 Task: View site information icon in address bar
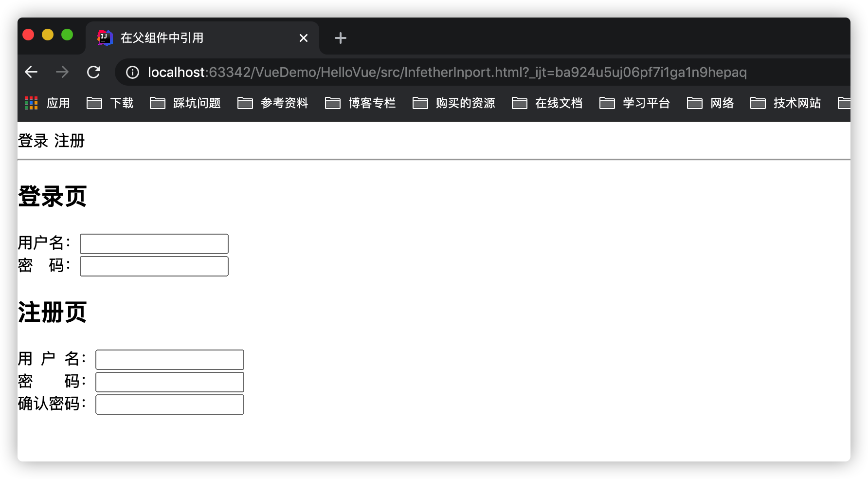[x=132, y=73]
